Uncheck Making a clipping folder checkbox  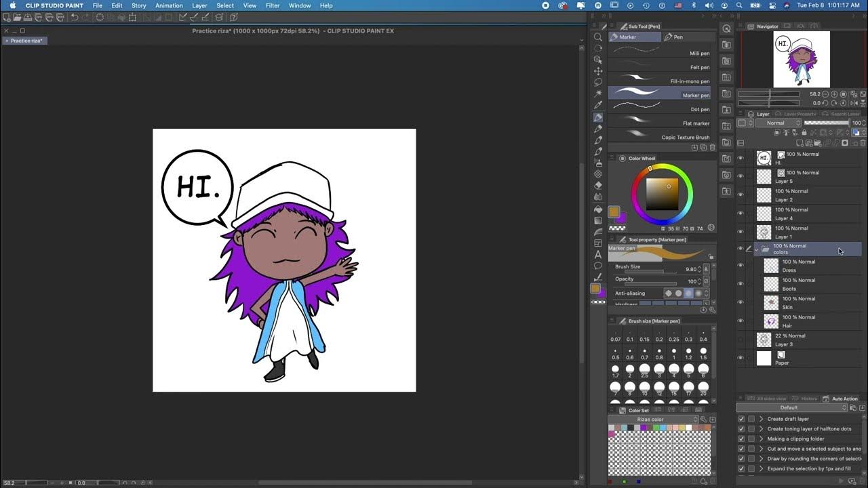741,439
